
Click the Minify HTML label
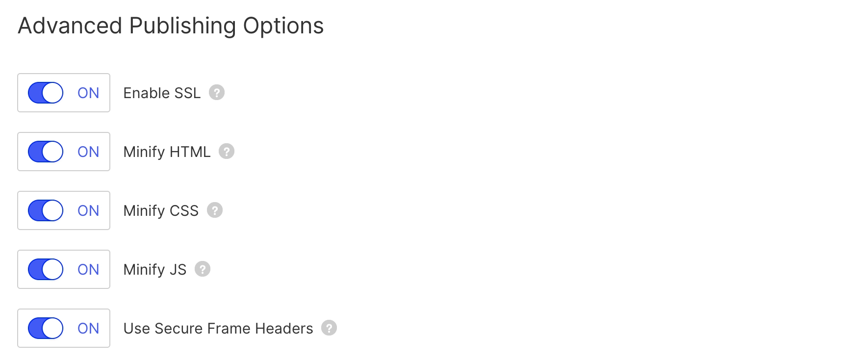167,152
